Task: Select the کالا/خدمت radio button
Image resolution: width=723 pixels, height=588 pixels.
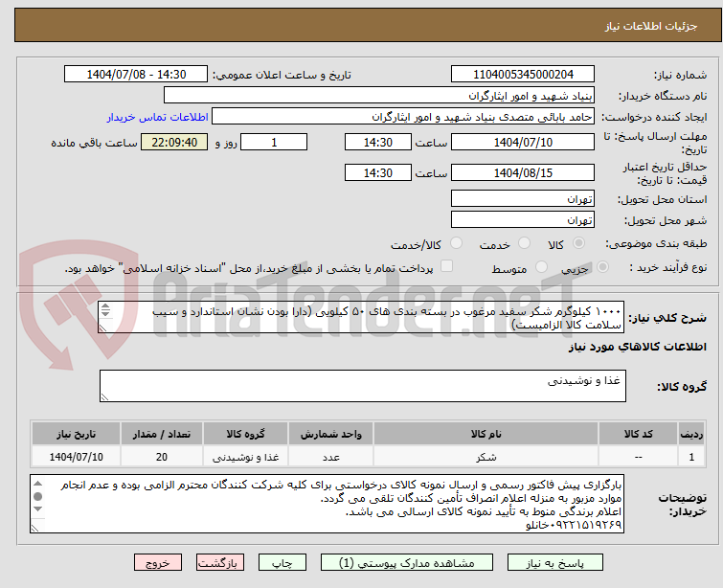Action: [456, 243]
